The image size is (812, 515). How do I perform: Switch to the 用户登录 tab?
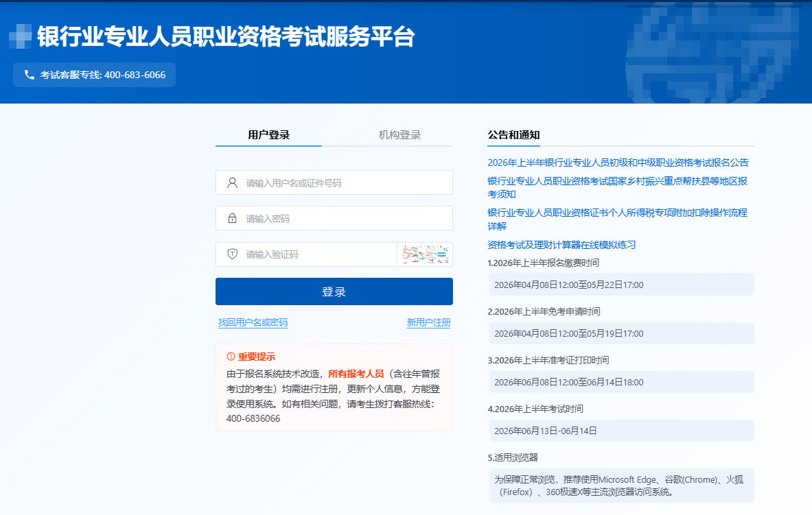(268, 135)
